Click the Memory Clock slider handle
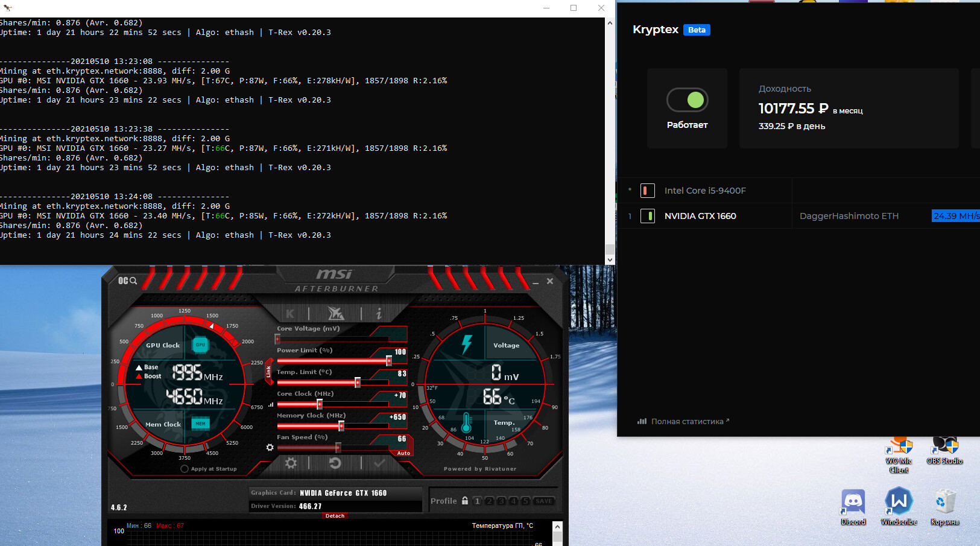The width and height of the screenshot is (980, 546). tap(341, 426)
